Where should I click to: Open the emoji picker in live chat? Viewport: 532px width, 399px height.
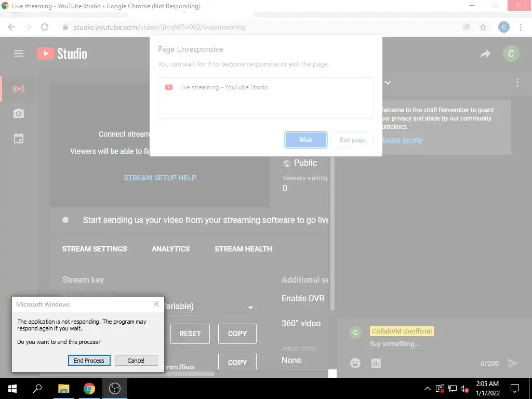tap(355, 363)
